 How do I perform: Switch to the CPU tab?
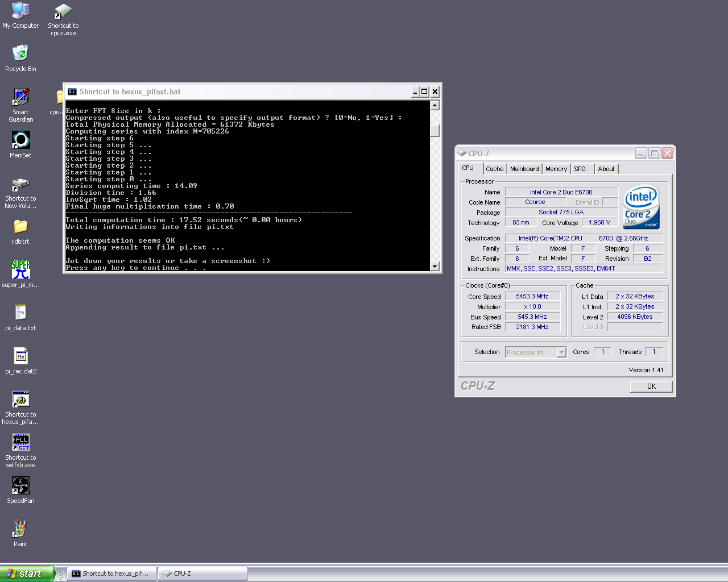pos(470,168)
